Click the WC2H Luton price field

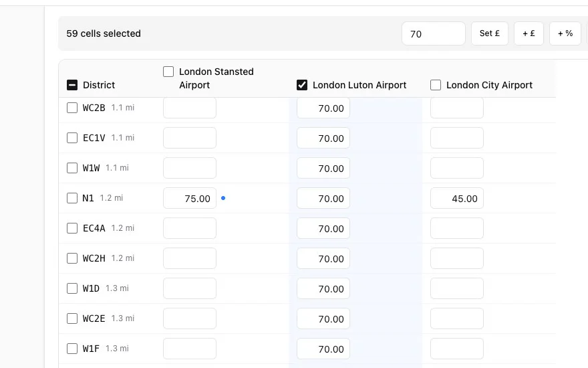click(323, 258)
